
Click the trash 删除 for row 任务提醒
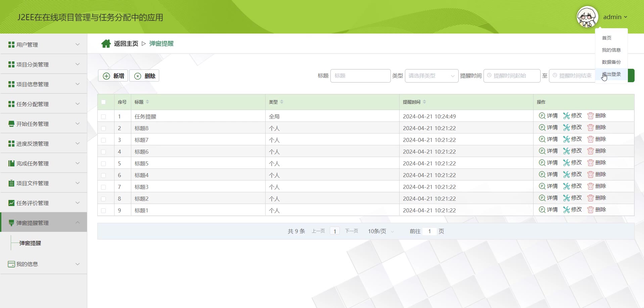click(597, 116)
